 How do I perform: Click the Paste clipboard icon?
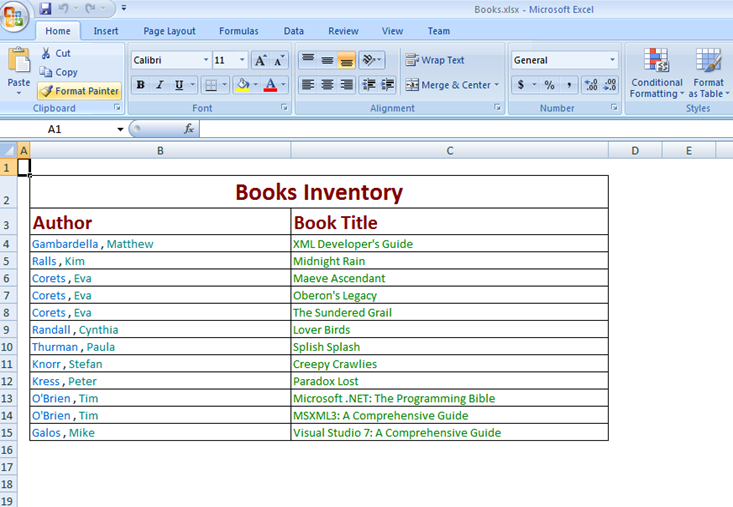[x=19, y=60]
